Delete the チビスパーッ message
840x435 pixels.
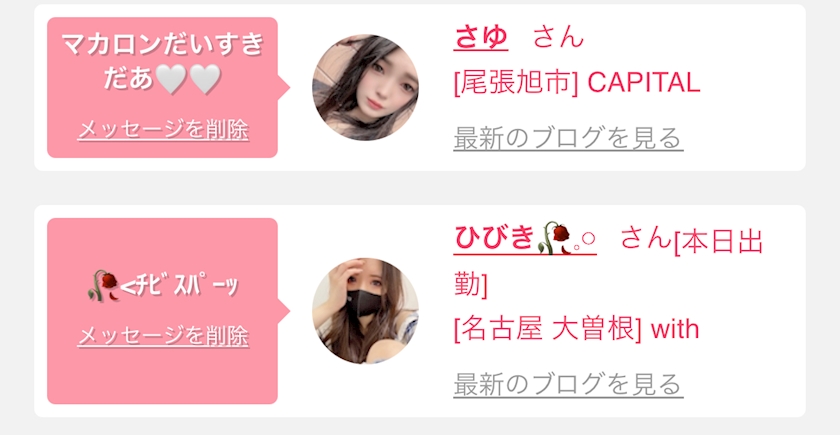(163, 336)
